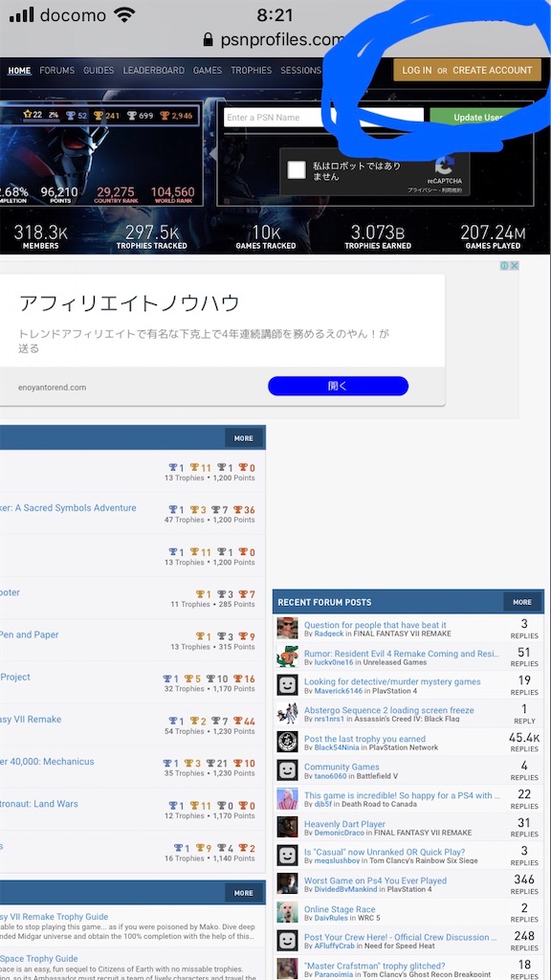Open the Rumor: Resident Evil 4 Remake thread
This screenshot has height=980, width=551.
coord(402,654)
